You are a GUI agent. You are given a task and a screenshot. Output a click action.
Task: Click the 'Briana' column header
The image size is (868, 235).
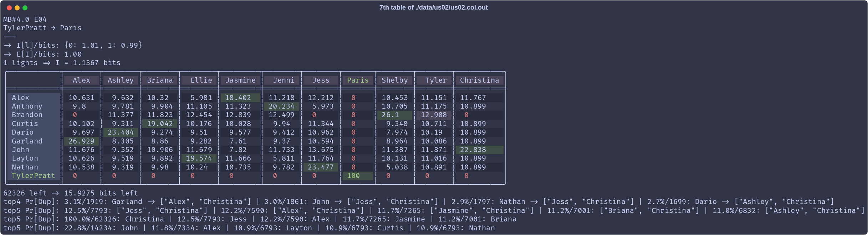point(160,80)
